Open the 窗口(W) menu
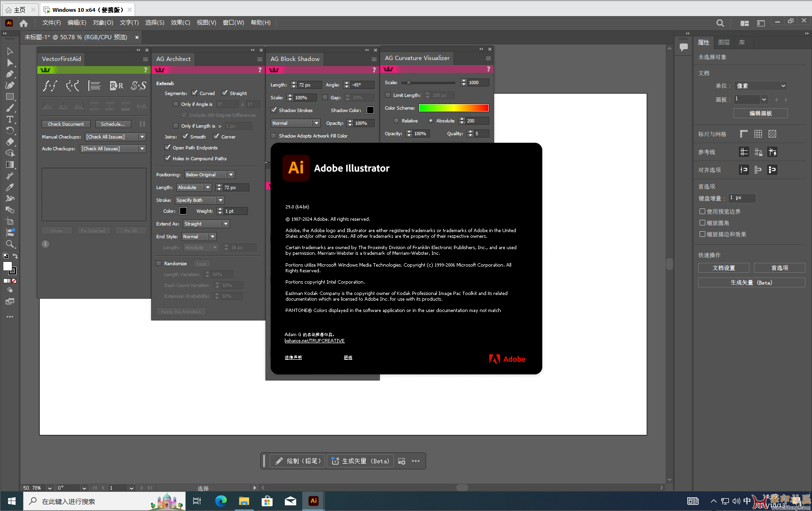 pyautogui.click(x=233, y=23)
